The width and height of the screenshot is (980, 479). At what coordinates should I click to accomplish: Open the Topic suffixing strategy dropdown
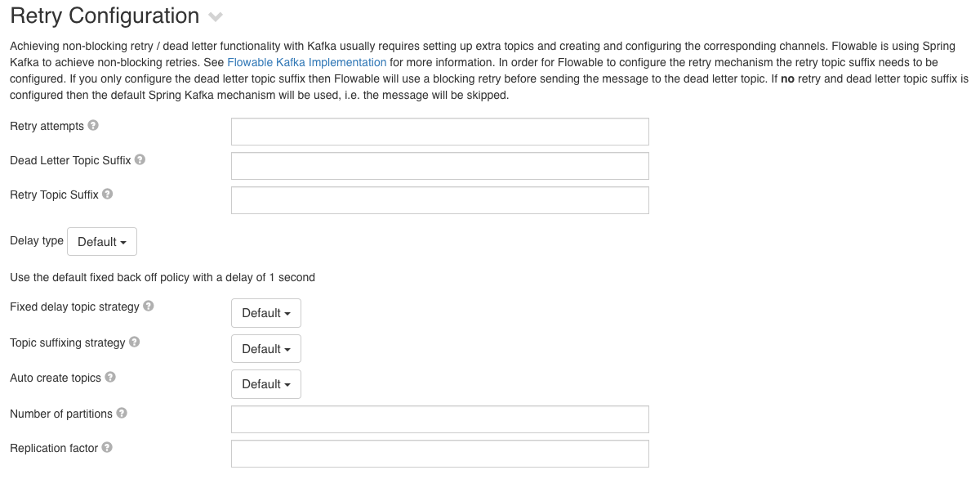[265, 348]
